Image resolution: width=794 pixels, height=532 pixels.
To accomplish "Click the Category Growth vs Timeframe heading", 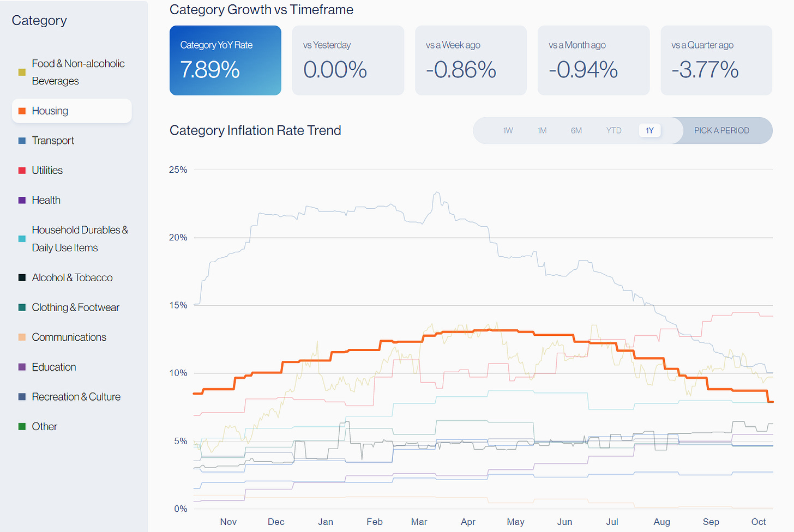I will [261, 10].
